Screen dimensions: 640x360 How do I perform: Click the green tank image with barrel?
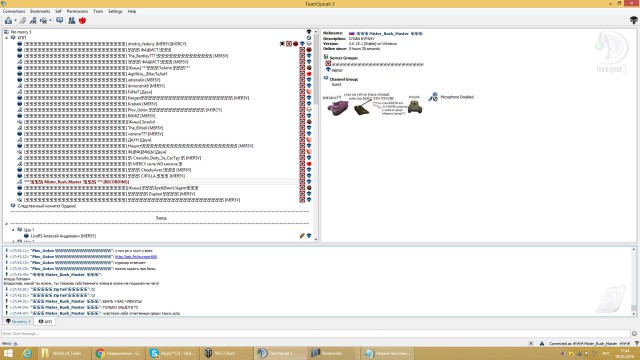tap(362, 107)
